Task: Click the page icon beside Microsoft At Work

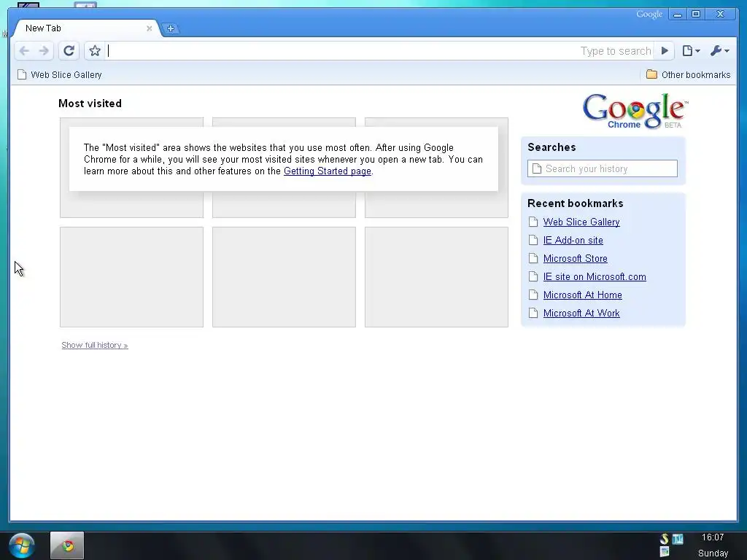Action: tap(533, 313)
